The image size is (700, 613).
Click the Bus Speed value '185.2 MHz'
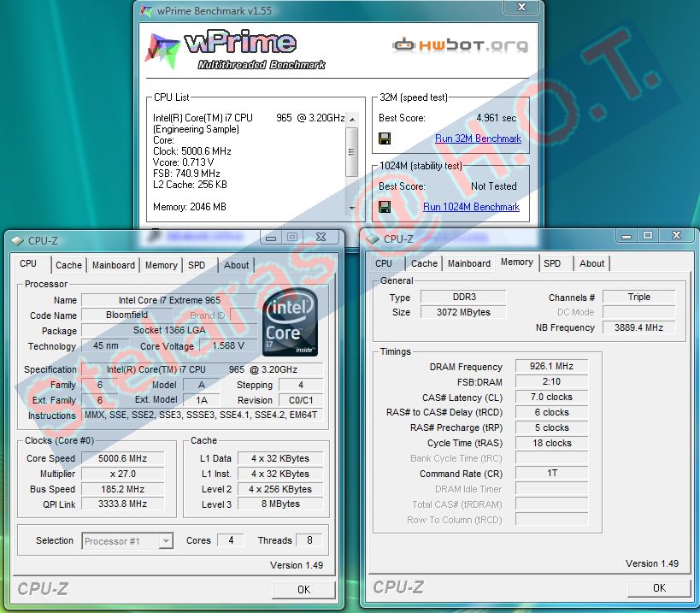[x=123, y=489]
